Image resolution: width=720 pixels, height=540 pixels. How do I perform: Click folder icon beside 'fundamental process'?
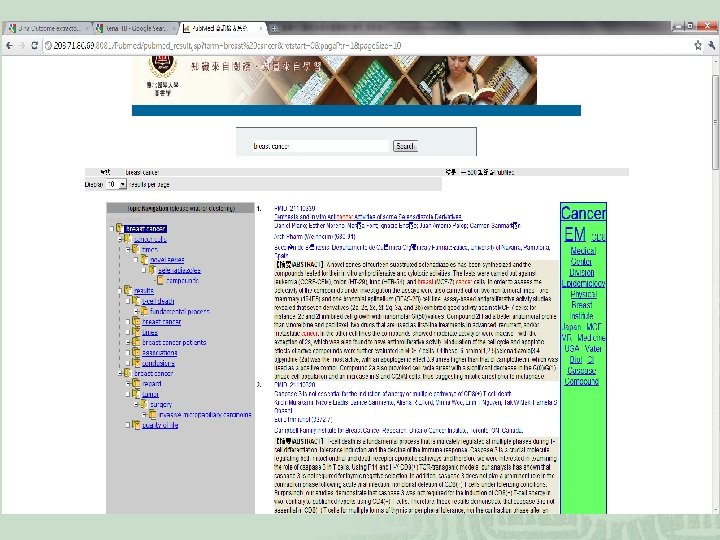coord(144,311)
